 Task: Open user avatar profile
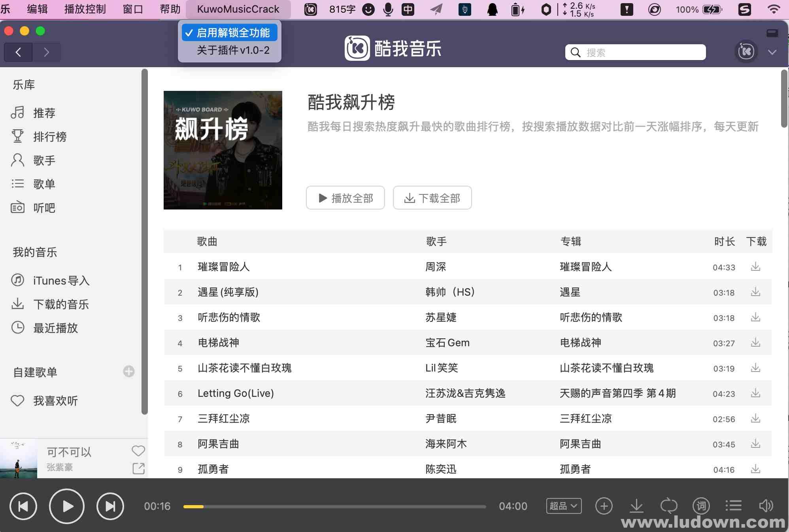point(746,51)
